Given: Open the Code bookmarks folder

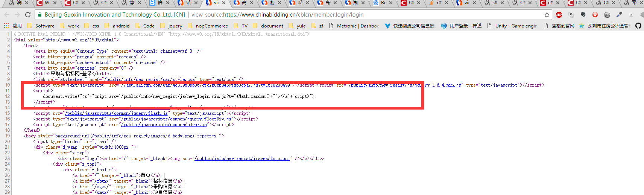Looking at the screenshot, I should coord(145,26).
